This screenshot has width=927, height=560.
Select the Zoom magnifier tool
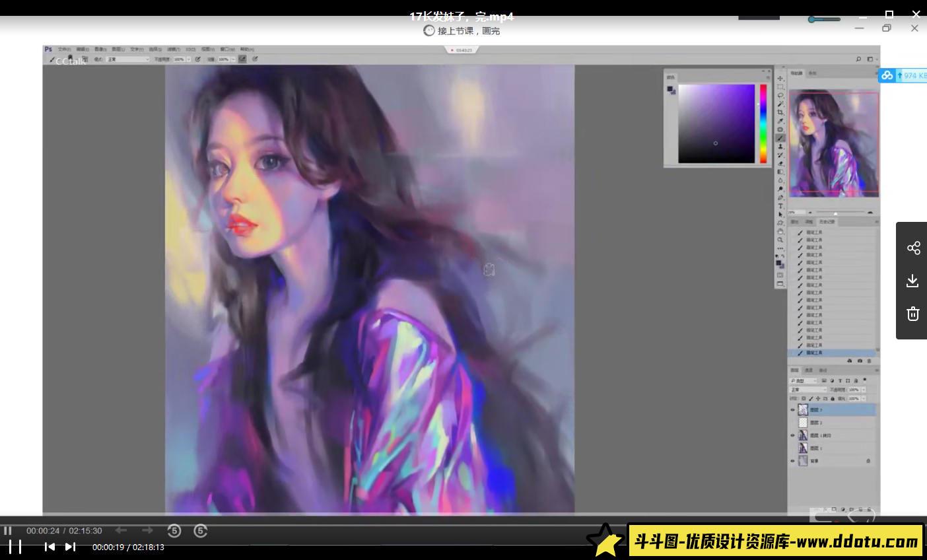[x=780, y=240]
